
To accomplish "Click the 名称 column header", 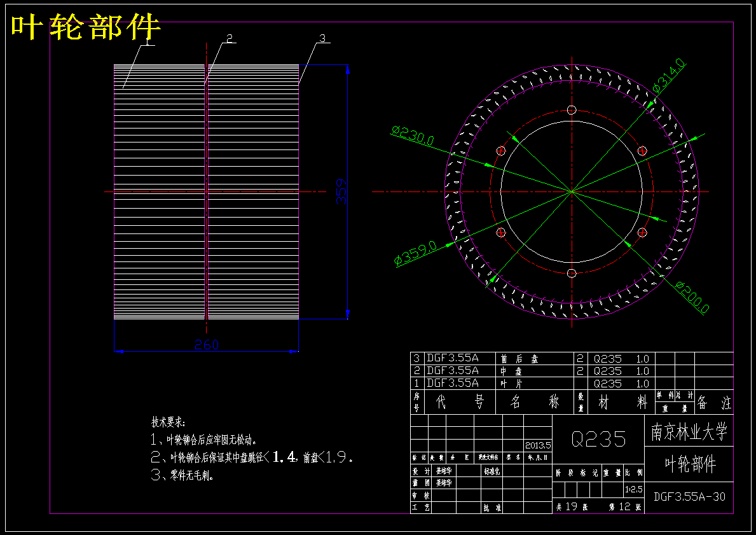I will (534, 402).
